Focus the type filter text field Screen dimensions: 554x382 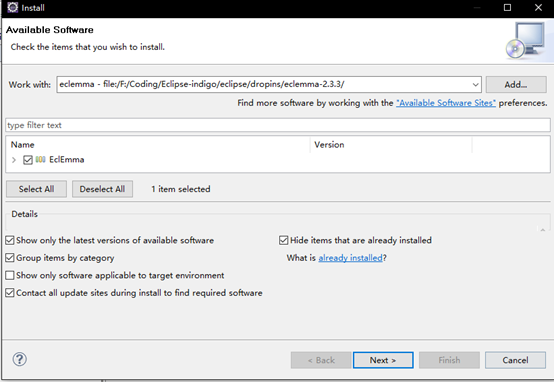278,125
